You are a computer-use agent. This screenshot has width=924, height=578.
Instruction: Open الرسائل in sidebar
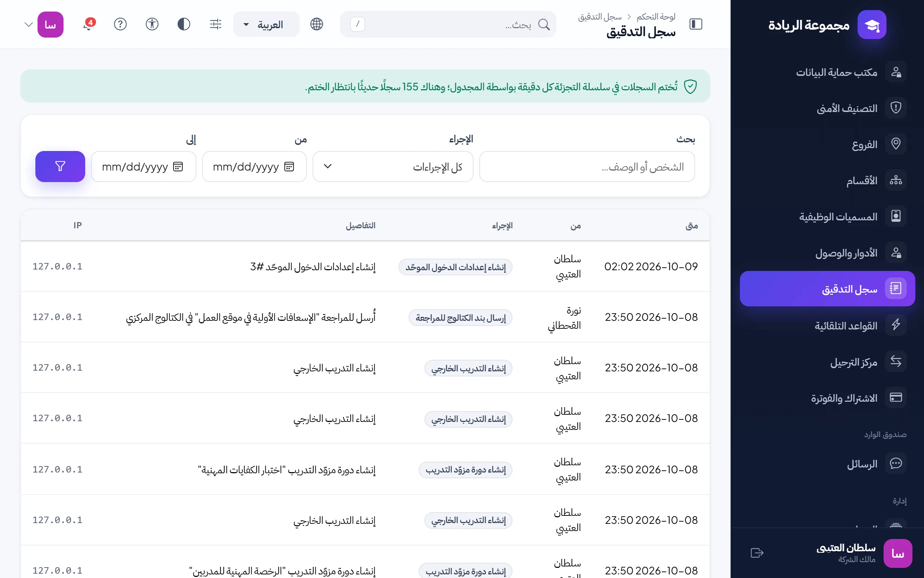click(827, 464)
